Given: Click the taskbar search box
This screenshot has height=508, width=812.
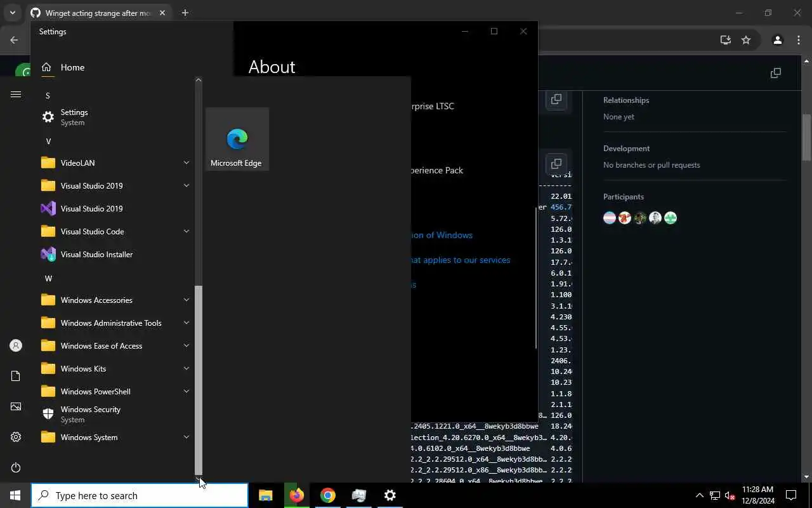Looking at the screenshot, I should (140, 495).
